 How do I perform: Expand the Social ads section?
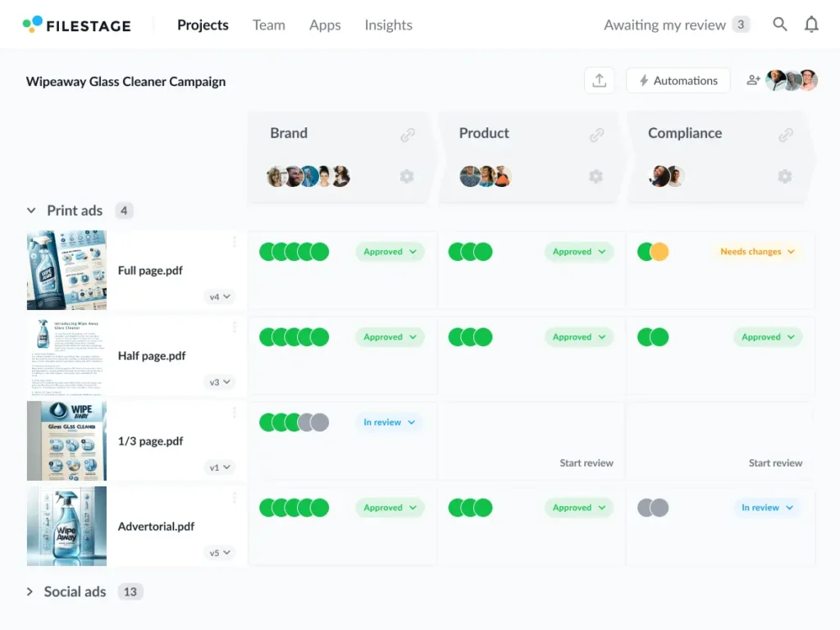30,591
